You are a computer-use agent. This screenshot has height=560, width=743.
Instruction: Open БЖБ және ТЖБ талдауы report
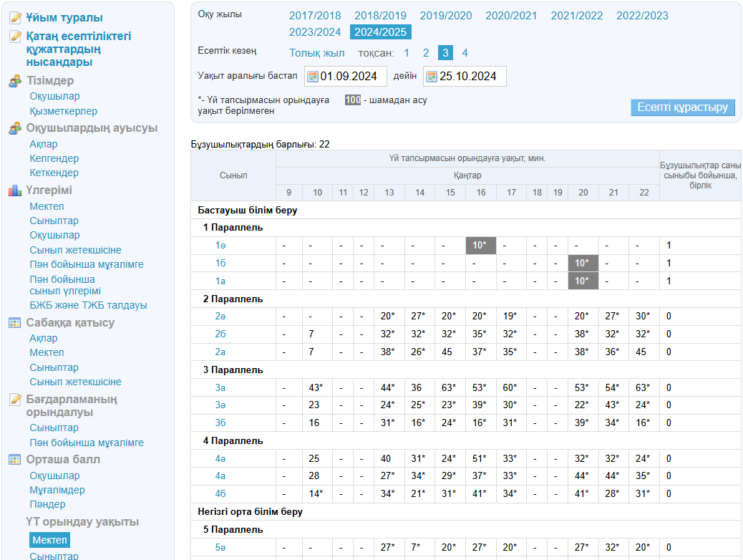88,305
